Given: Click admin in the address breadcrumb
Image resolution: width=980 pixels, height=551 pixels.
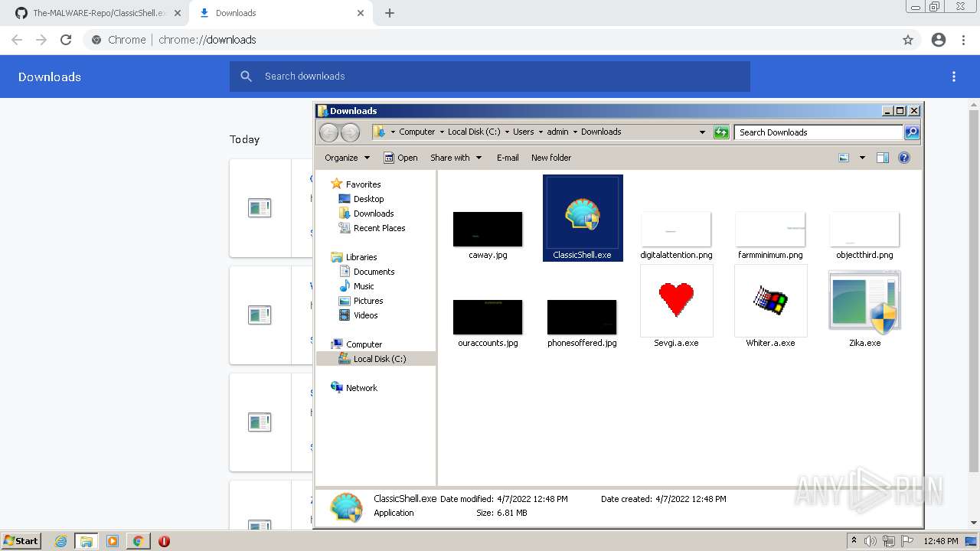Looking at the screenshot, I should 557,132.
